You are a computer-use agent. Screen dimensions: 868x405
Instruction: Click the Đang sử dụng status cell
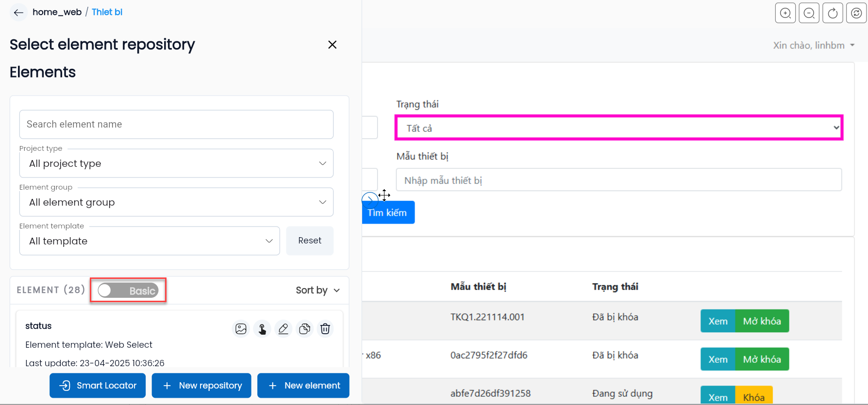pyautogui.click(x=622, y=393)
